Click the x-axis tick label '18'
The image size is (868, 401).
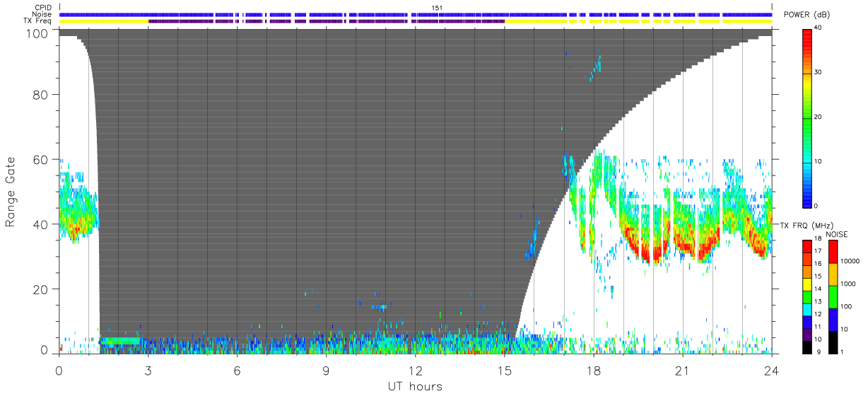593,371
